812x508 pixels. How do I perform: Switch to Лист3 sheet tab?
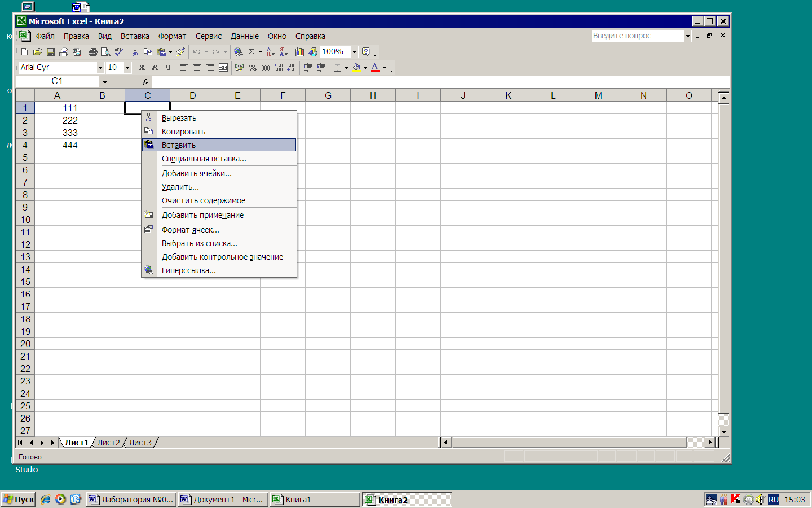[140, 443]
